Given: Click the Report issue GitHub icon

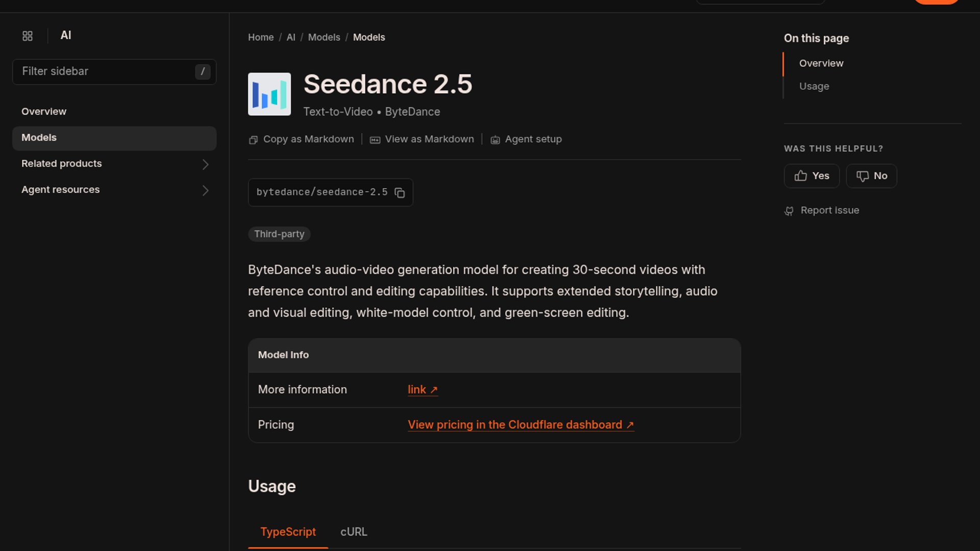Looking at the screenshot, I should [789, 211].
